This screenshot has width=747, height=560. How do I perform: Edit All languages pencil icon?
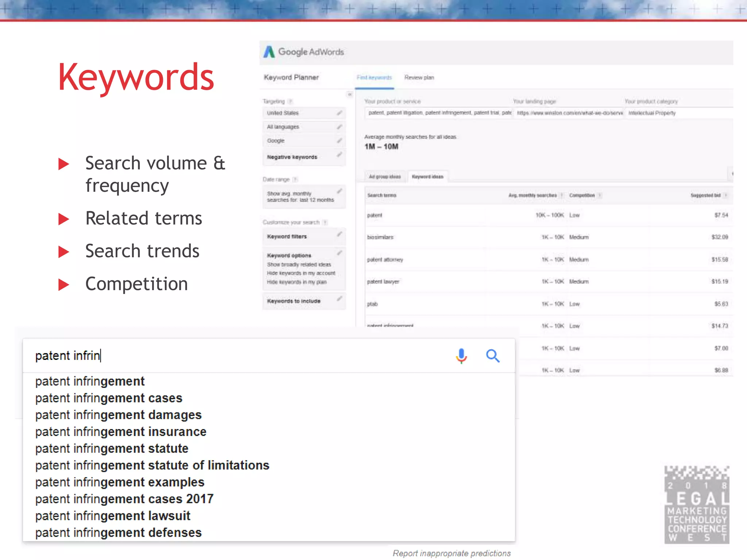click(339, 127)
